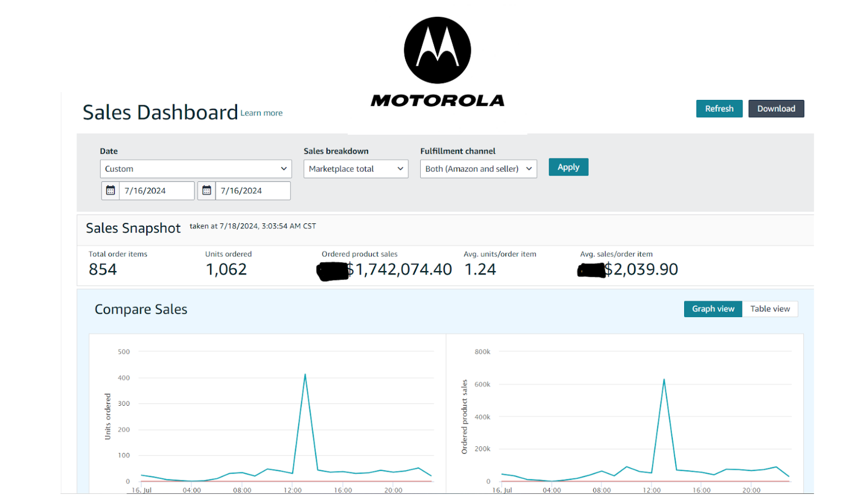The width and height of the screenshot is (865, 504).
Task: Click the Total order items value 854
Action: tap(103, 269)
